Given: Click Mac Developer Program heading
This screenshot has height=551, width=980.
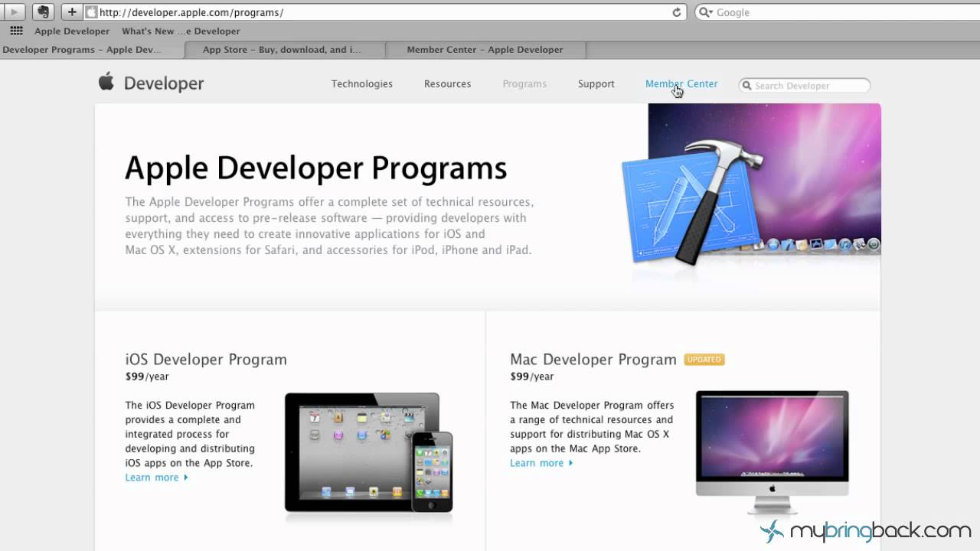Looking at the screenshot, I should click(x=593, y=360).
